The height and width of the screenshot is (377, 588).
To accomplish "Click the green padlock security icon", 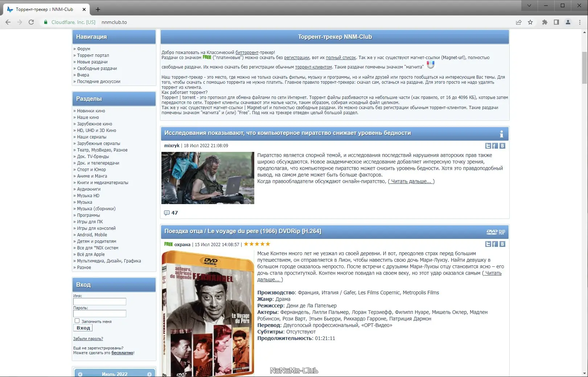I will click(46, 22).
